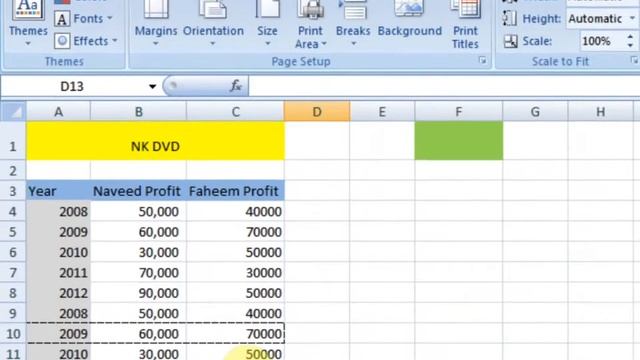
Task: Select column B header
Action: pos(138,112)
